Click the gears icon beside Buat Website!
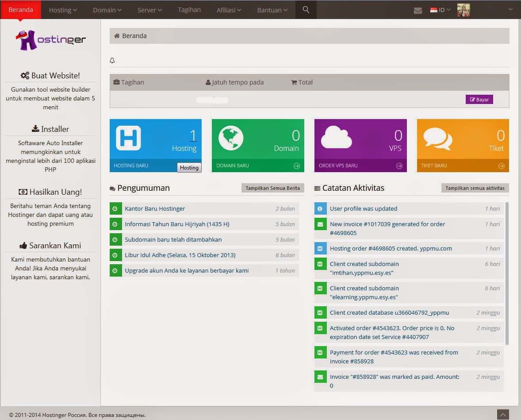This screenshot has width=521, height=420. [x=25, y=76]
